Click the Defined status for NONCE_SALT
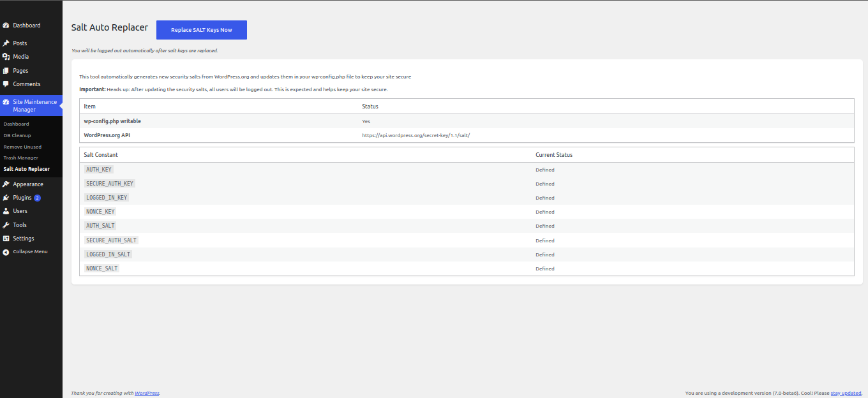Image resolution: width=868 pixels, height=398 pixels. 545,269
